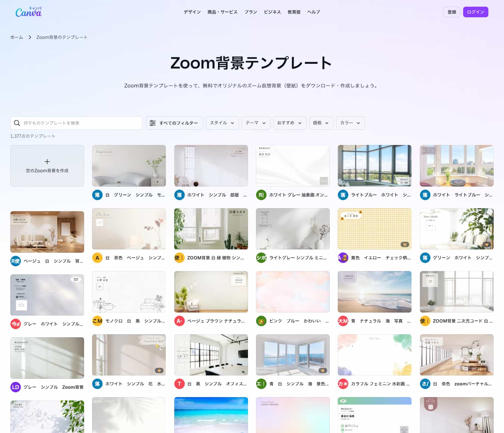Open avatar beside ZOOM背景 白 緑 植物
504x433 pixels.
[x=180, y=258]
